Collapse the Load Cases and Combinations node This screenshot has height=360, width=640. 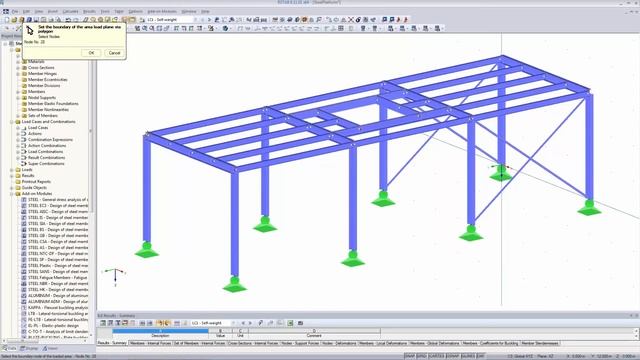pyautogui.click(x=12, y=122)
